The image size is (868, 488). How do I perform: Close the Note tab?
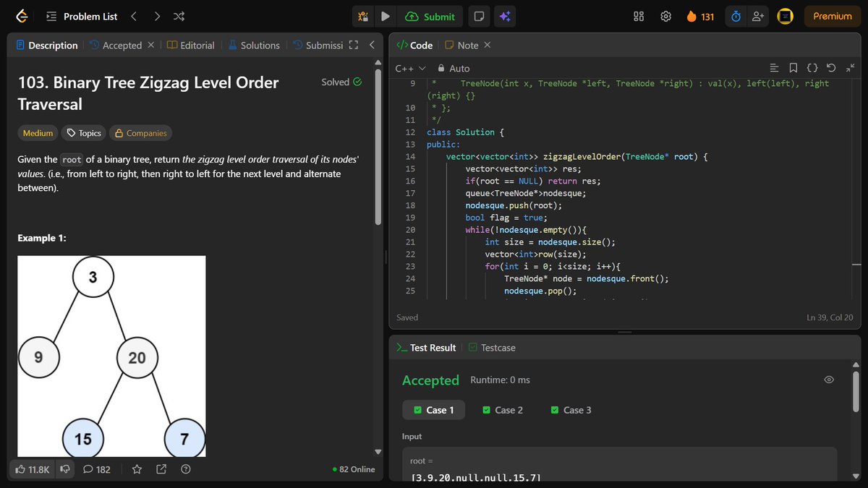(487, 45)
